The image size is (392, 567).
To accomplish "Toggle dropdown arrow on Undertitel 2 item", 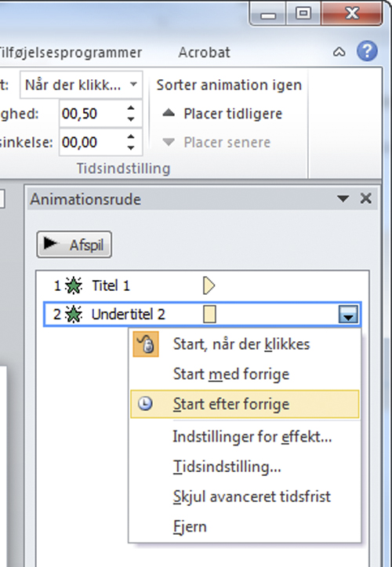I will pyautogui.click(x=348, y=314).
